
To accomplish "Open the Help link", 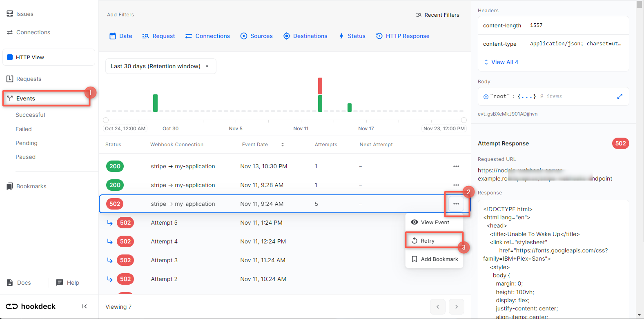I will 68,283.
